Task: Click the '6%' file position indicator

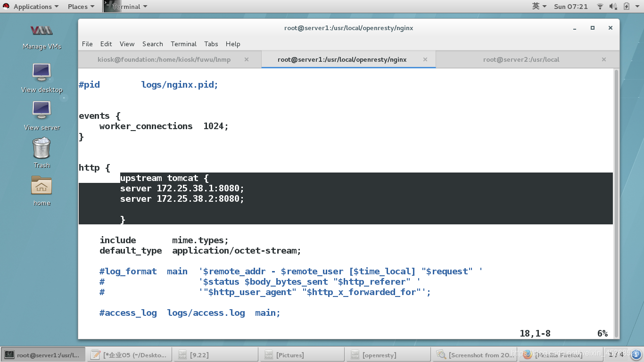Action: [x=603, y=334]
